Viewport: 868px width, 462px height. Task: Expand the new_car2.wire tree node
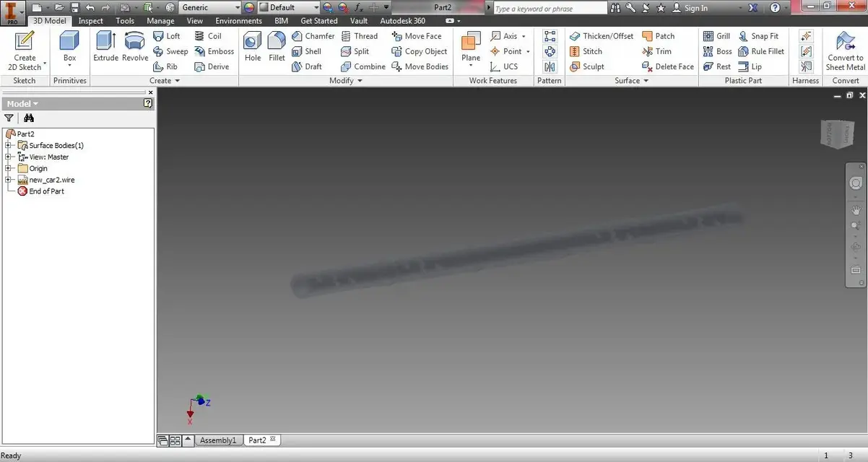[9, 180]
